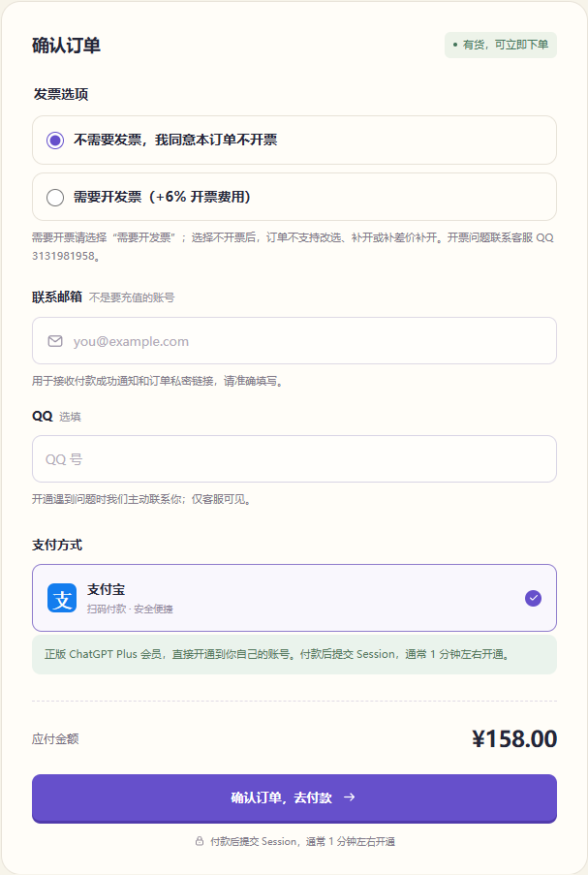Click the 正版 ChatGPT Plus 会员 notice banner
Image resolution: width=588 pixels, height=875 pixels.
[x=294, y=655]
